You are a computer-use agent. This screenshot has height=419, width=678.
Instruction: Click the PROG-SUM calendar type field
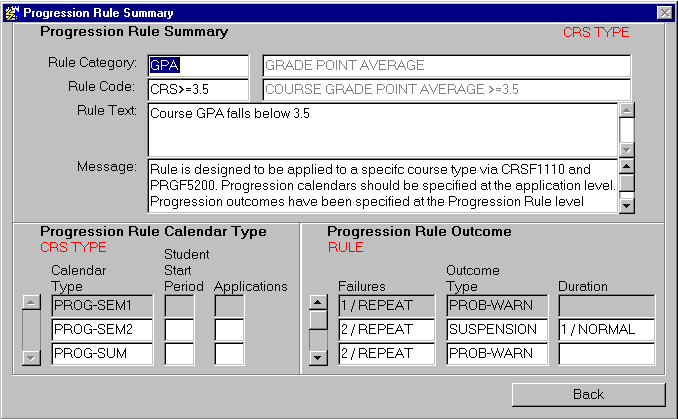[101, 353]
